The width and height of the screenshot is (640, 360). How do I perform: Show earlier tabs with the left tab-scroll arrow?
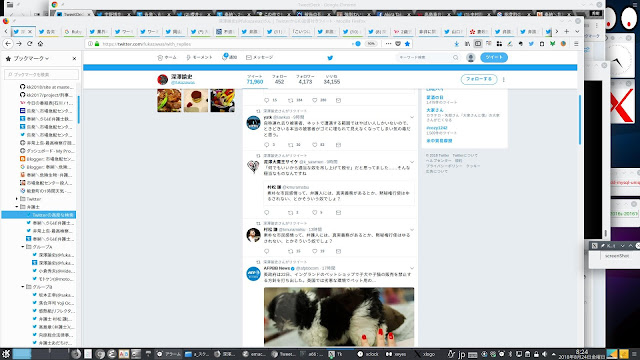coord(6,31)
